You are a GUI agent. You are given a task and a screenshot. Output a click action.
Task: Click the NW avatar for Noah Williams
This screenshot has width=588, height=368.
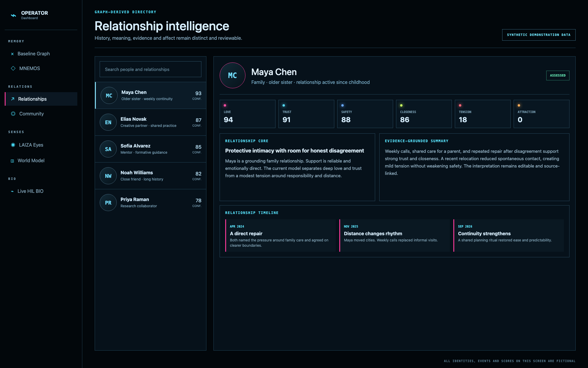[108, 176]
